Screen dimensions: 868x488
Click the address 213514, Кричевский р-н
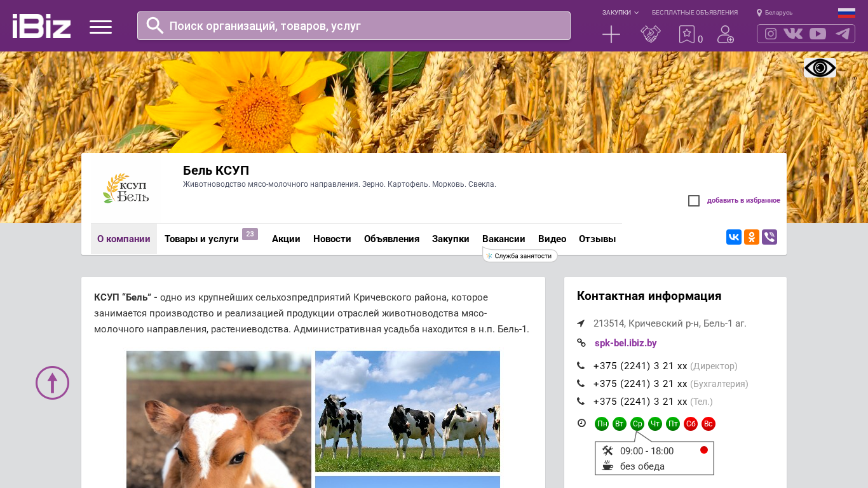(x=670, y=323)
